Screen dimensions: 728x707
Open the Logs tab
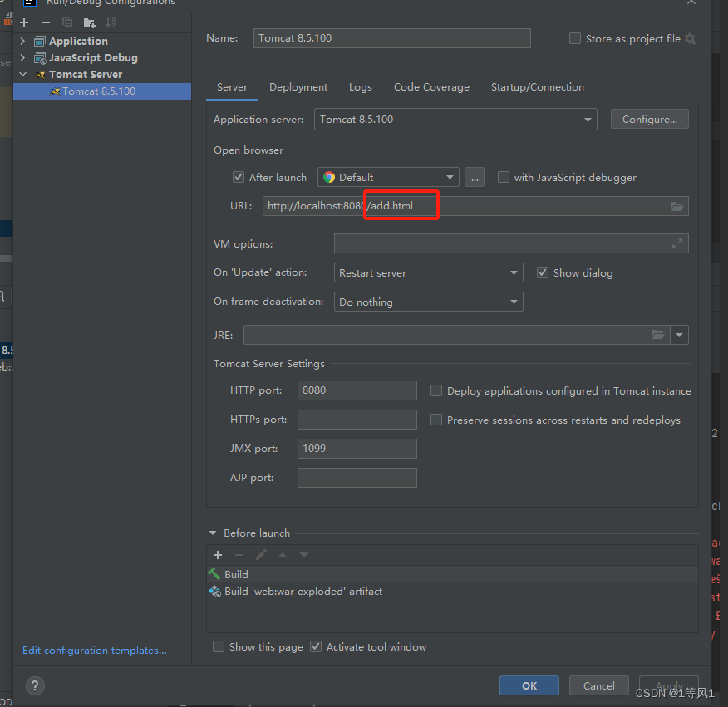coord(361,87)
